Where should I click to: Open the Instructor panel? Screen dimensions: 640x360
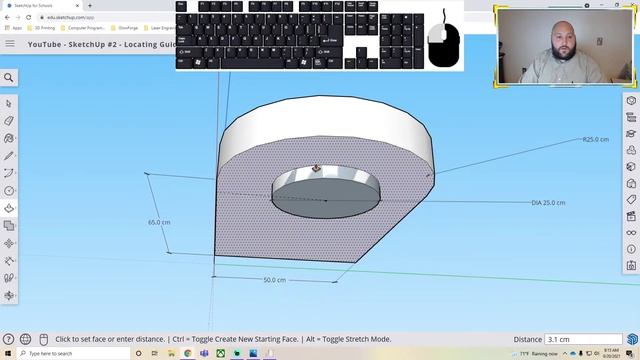(631, 134)
